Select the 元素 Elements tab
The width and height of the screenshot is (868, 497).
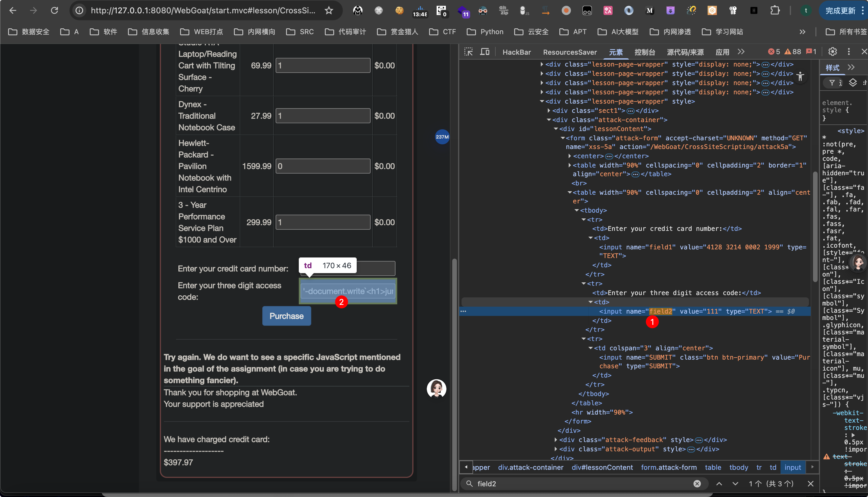[x=616, y=52]
